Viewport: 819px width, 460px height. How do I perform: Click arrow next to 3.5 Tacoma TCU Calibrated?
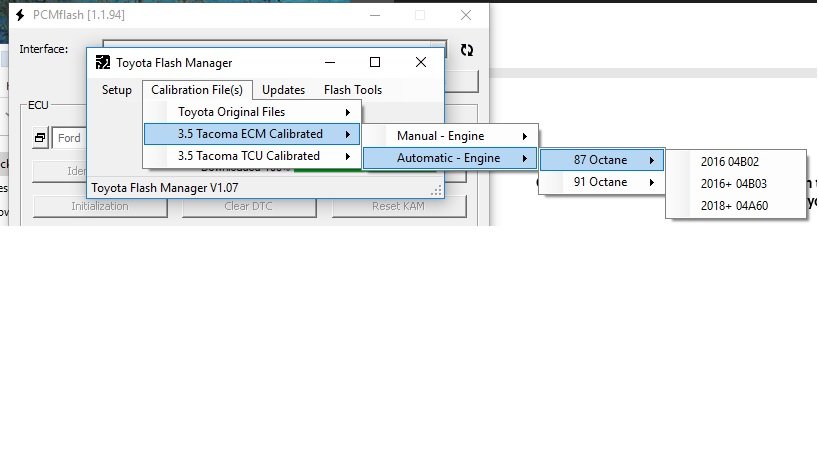(347, 156)
